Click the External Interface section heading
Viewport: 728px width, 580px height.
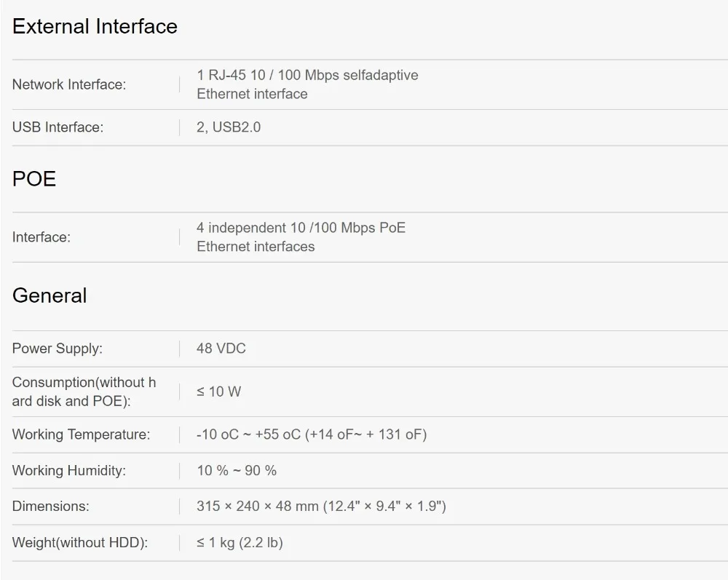tap(95, 27)
